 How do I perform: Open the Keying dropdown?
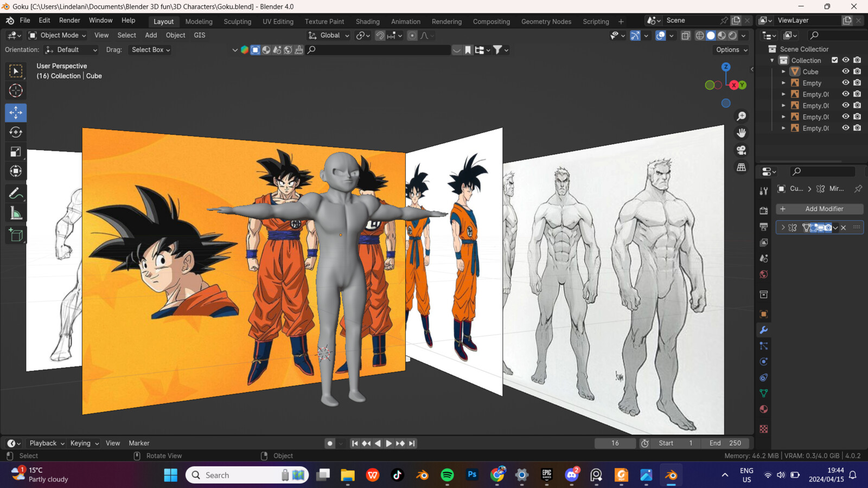pos(84,443)
